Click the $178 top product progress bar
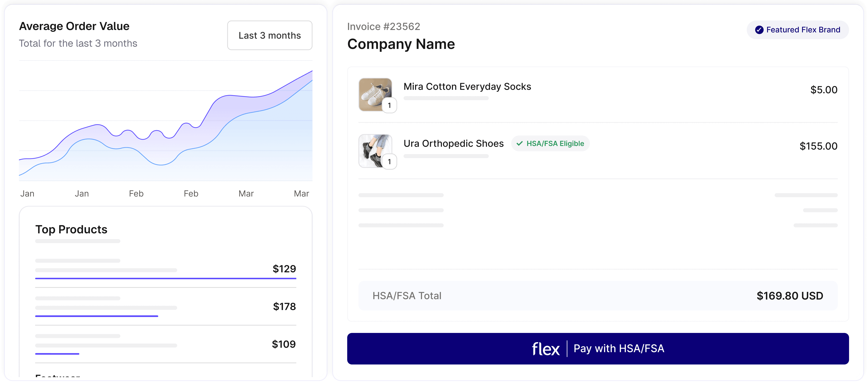The height and width of the screenshot is (385, 868). click(x=96, y=316)
